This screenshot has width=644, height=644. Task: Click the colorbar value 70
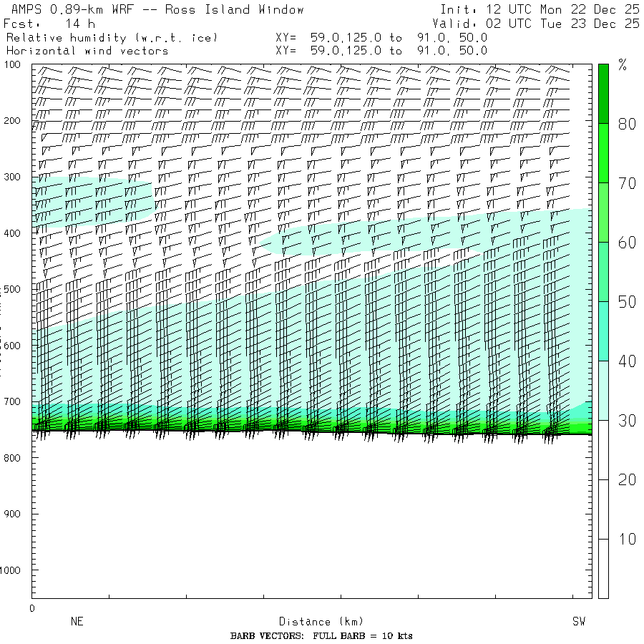point(627,183)
